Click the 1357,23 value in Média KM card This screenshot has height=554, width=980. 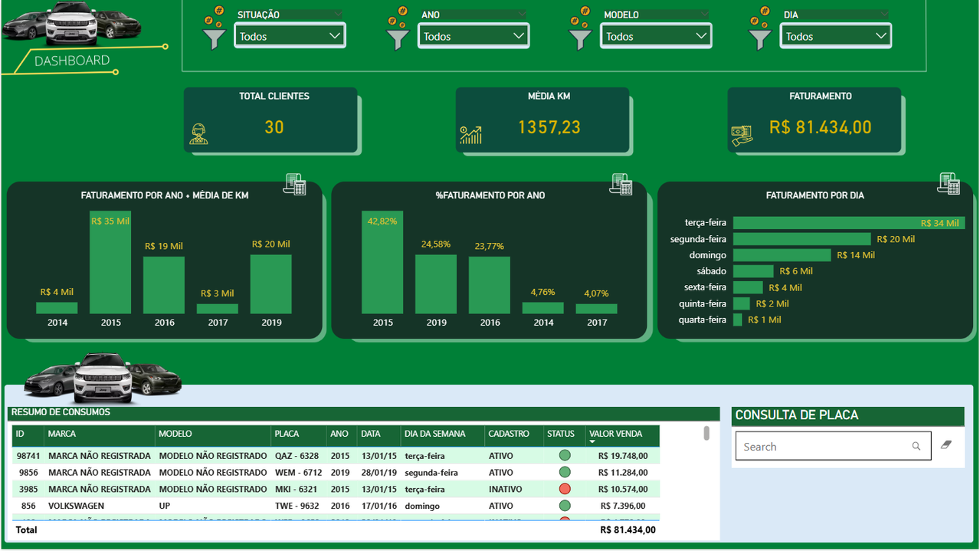click(549, 127)
